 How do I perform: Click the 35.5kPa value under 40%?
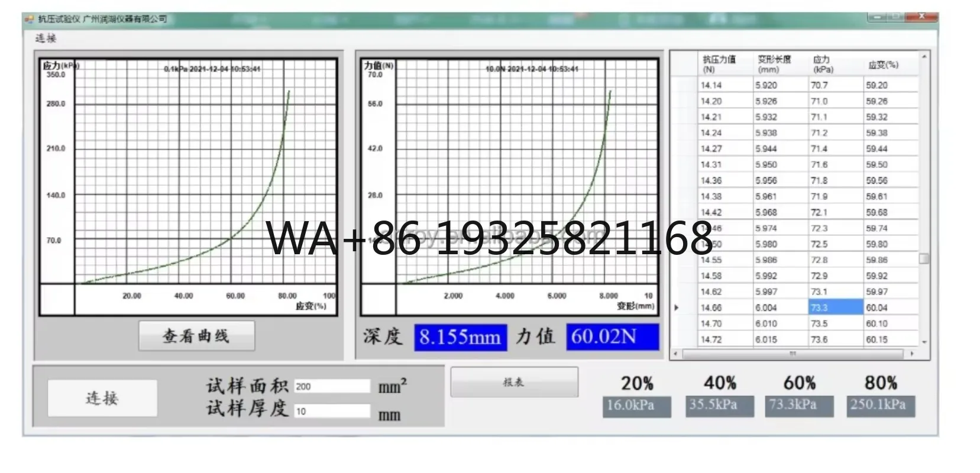tap(720, 406)
